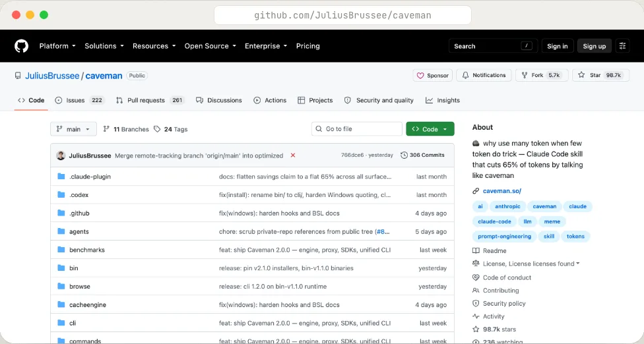The height and width of the screenshot is (344, 644).
Task: Click the License scales icon
Action: click(476, 263)
